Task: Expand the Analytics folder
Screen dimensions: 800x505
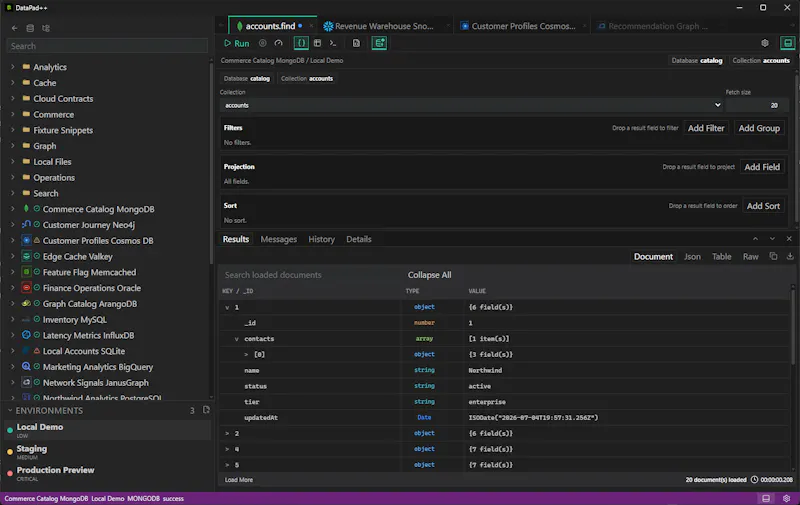Action: pos(13,67)
